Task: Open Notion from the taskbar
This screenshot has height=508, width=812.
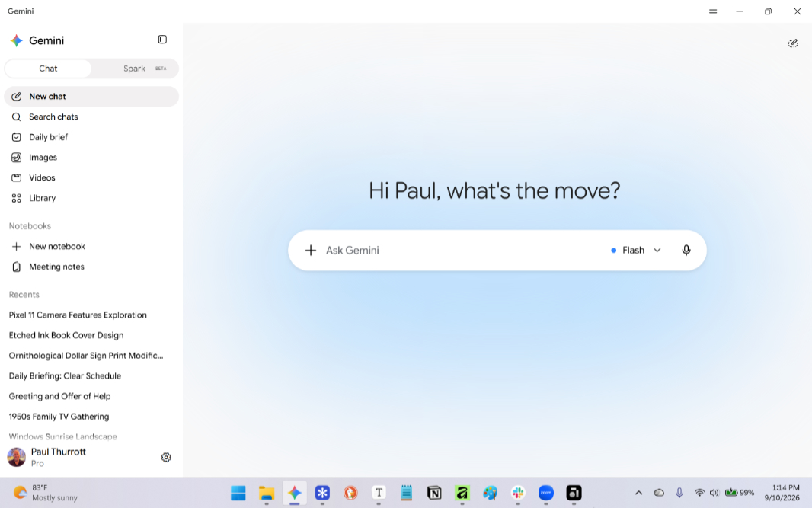Action: coord(434,493)
